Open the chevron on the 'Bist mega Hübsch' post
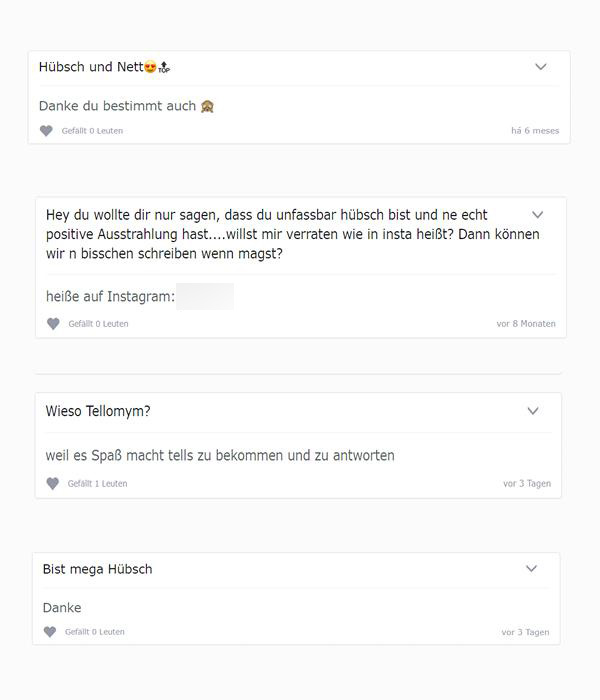The width and height of the screenshot is (600, 700). tap(531, 569)
